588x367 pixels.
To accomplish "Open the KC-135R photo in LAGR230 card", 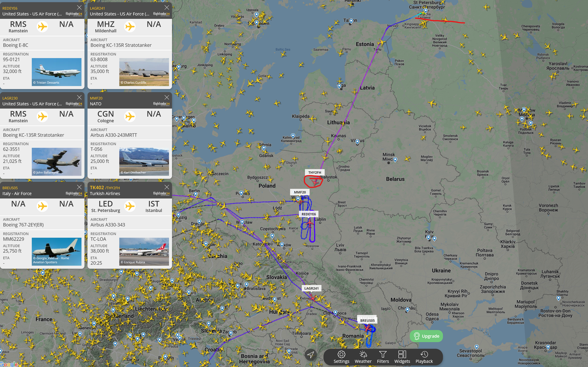I will (x=57, y=162).
